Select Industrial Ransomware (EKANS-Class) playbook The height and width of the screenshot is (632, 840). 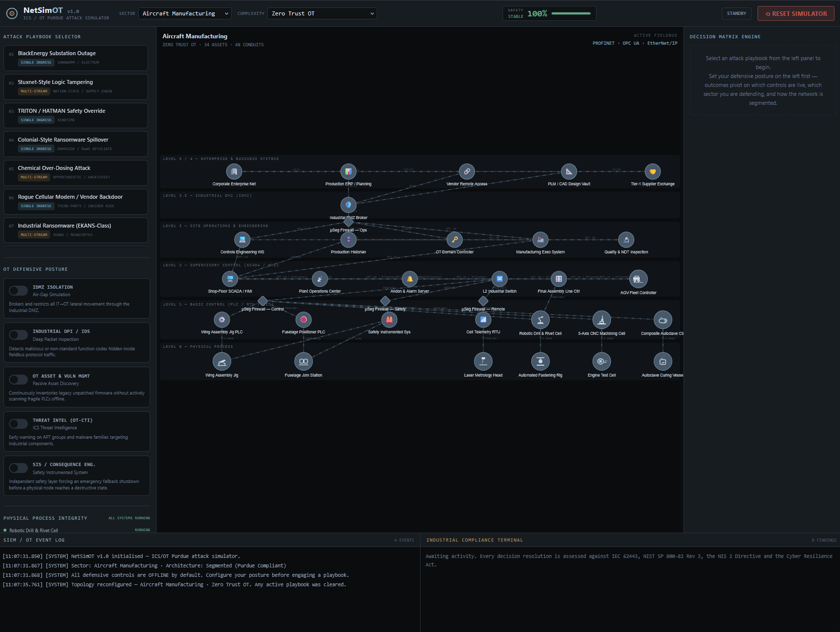(x=76, y=230)
